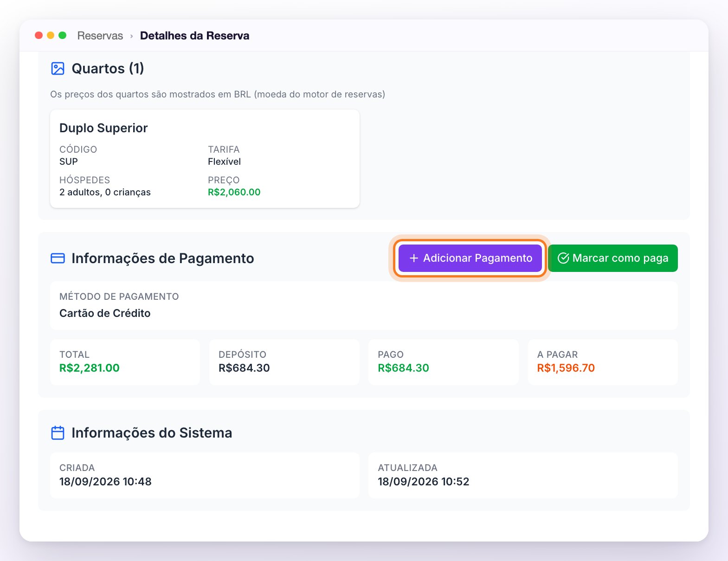Click the total amount R$2,281.00
Screen dimensions: 728x561
click(x=90, y=368)
